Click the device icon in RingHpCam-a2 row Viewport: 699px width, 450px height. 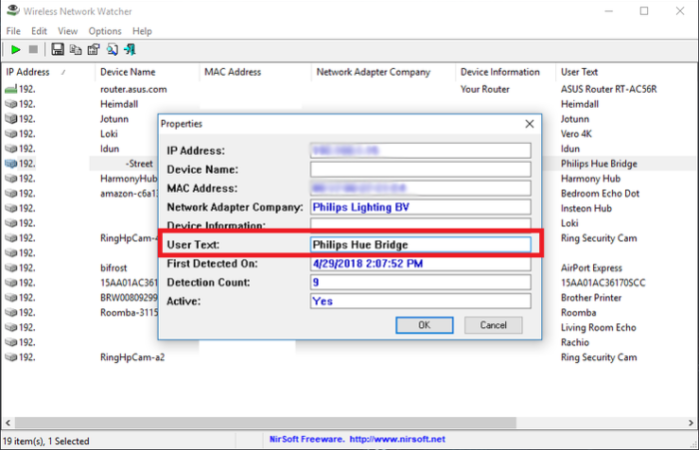11,357
